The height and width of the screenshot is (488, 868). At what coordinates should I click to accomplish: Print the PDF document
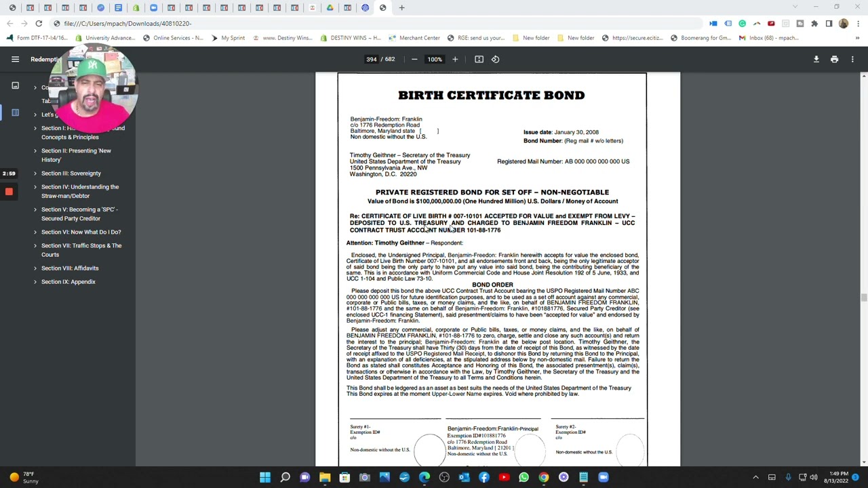(x=834, y=59)
